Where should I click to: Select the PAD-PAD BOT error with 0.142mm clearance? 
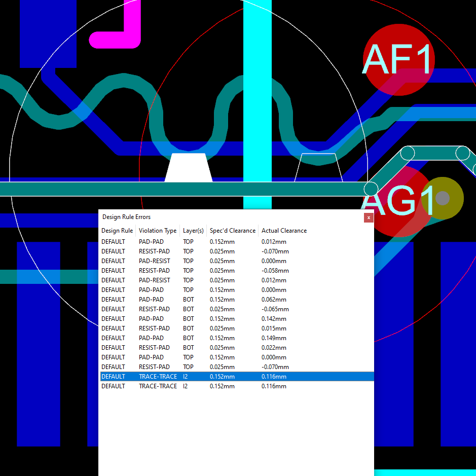(203, 319)
